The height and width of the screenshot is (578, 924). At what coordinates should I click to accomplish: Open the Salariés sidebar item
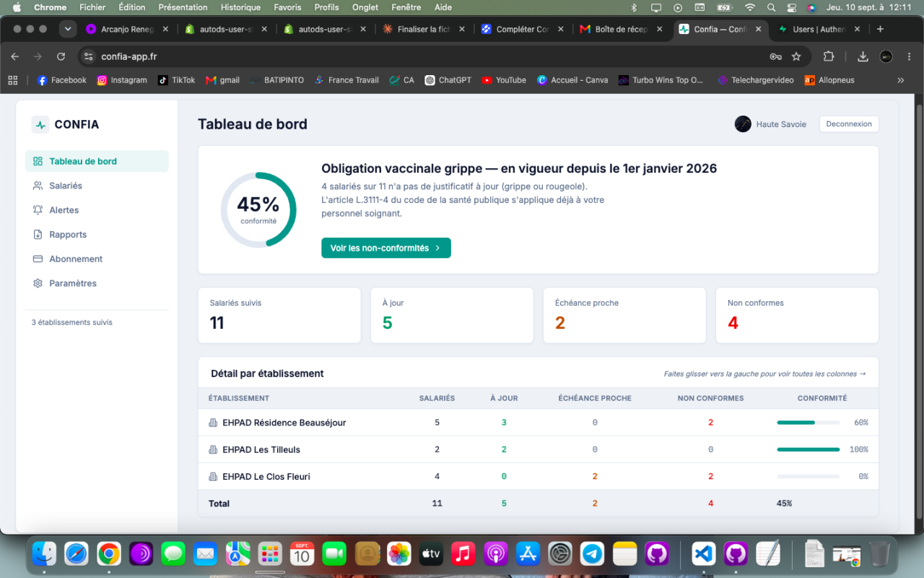point(97,186)
